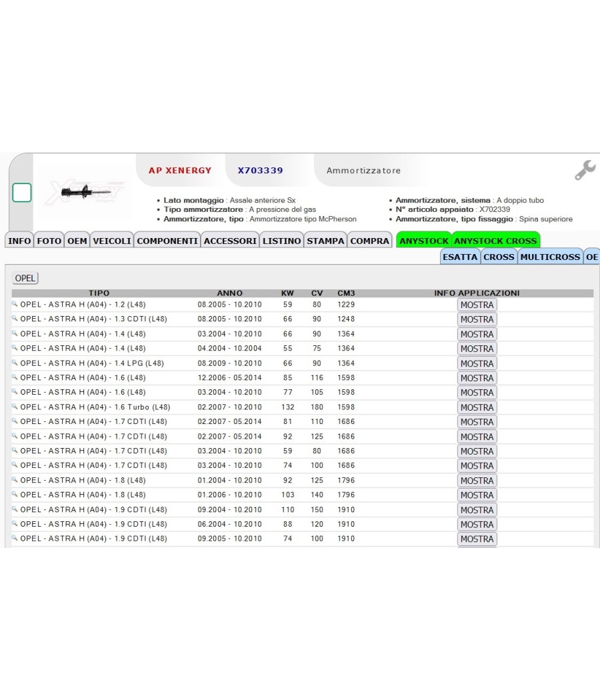
Task: Open magnifier for 1.7 CDTI 74 kW row
Action: (x=15, y=465)
